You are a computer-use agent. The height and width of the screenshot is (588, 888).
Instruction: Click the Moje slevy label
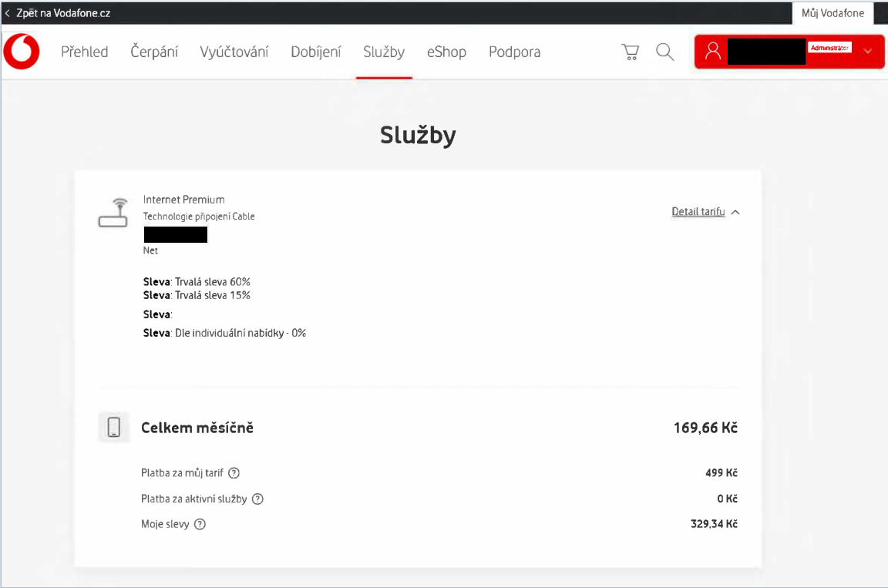pyautogui.click(x=165, y=524)
